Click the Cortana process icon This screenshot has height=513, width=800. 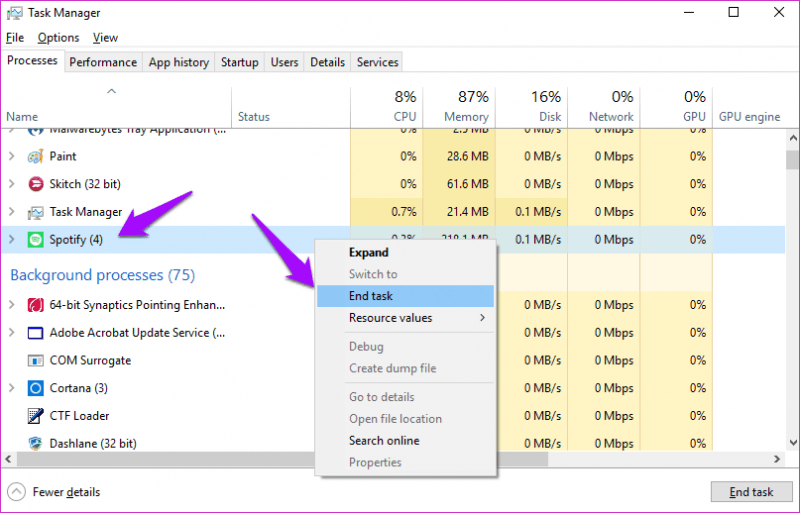36,388
